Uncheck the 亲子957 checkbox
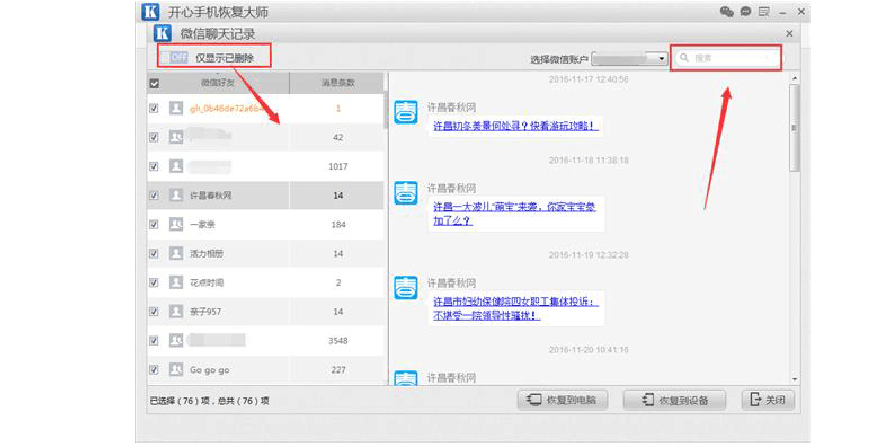893x443 pixels. 153,311
